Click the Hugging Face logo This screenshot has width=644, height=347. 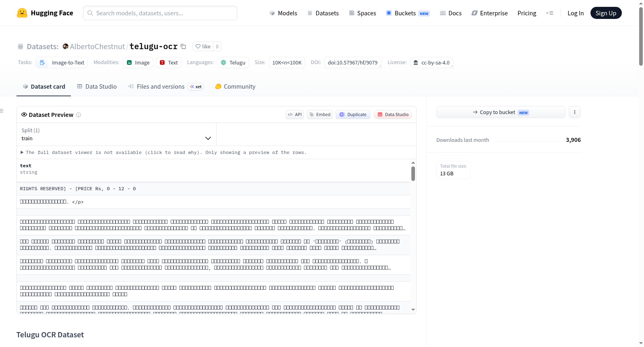click(45, 13)
